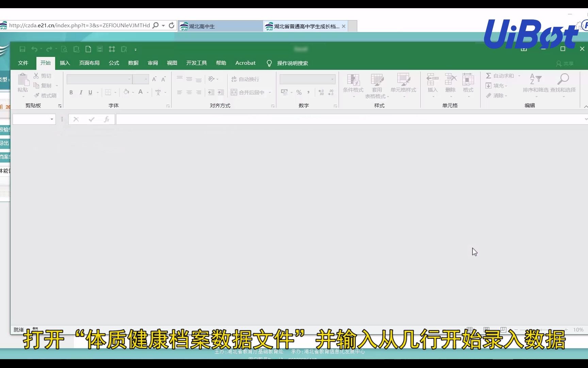Image resolution: width=588 pixels, height=368 pixels.
Task: Toggle align text right
Action: (x=199, y=92)
